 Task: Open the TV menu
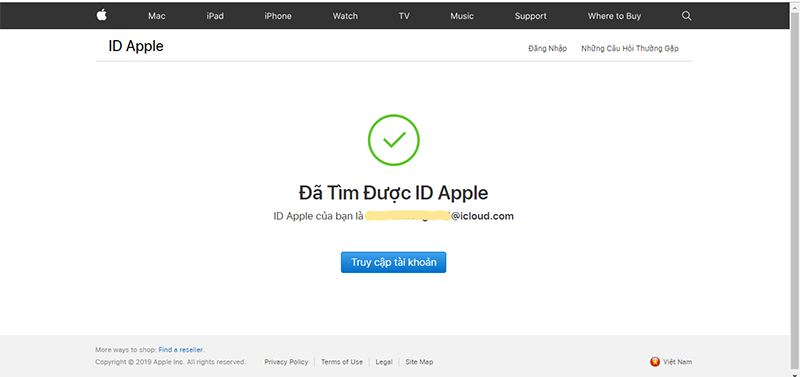pos(404,16)
